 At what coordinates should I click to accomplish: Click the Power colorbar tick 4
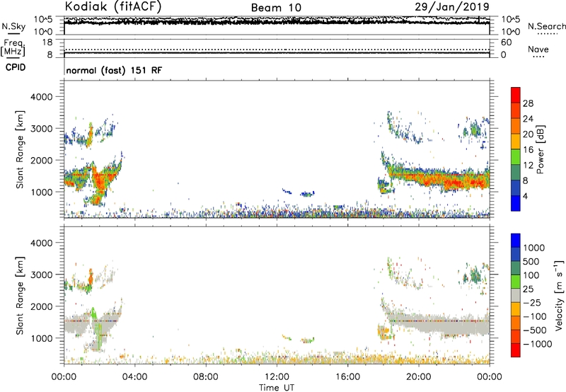(526, 196)
